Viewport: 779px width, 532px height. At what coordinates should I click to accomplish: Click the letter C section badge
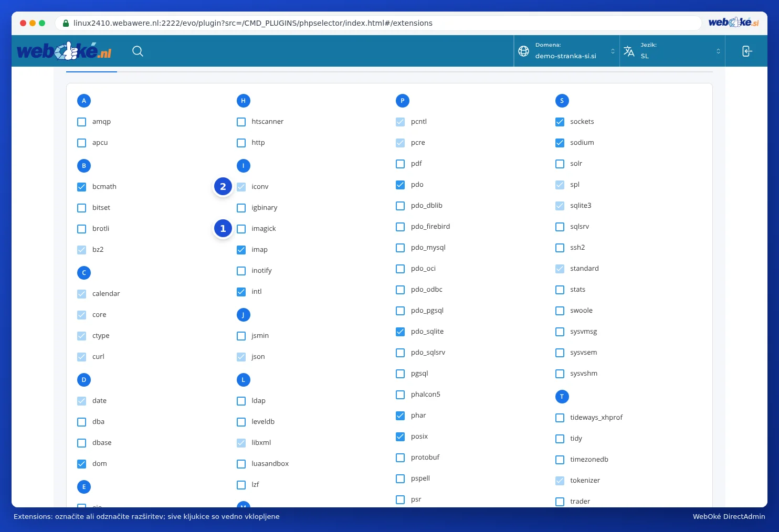84,273
